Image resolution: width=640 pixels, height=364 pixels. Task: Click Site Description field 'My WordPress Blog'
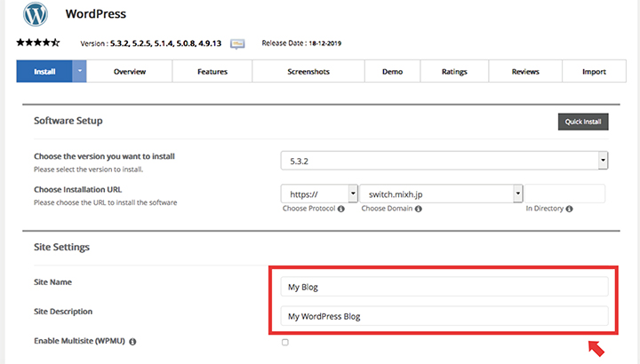tap(444, 316)
